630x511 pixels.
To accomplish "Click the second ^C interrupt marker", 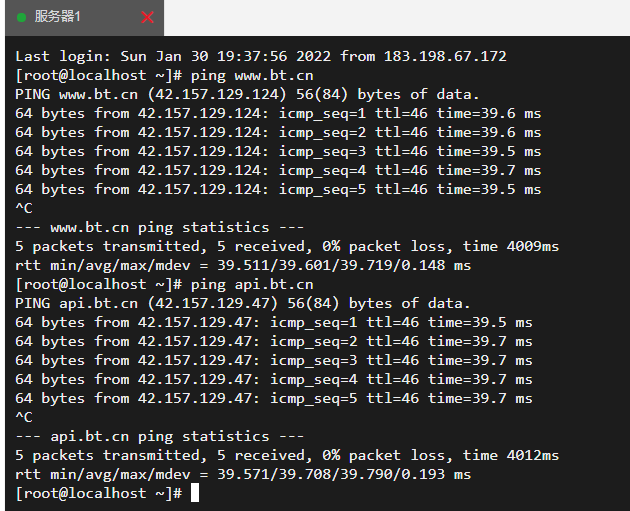I will (x=24, y=417).
